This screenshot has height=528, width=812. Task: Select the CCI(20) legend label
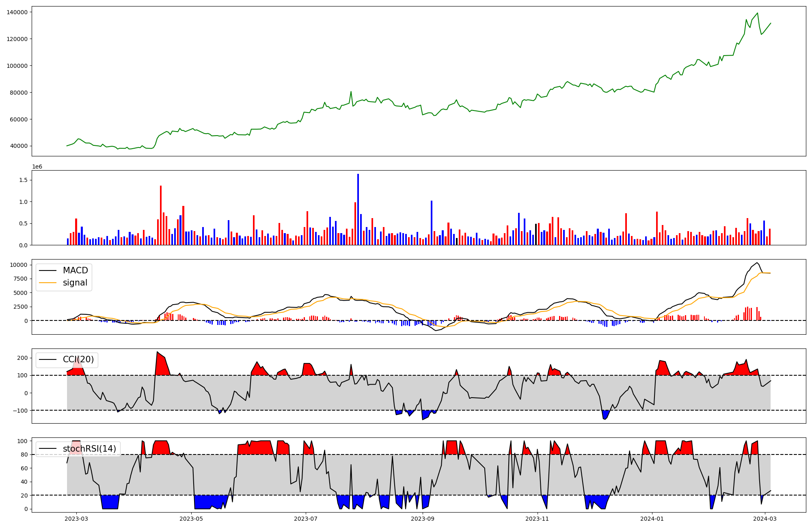(78, 359)
